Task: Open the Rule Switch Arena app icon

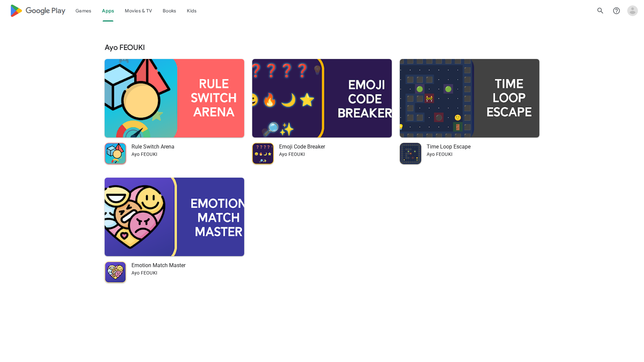Action: (115, 154)
